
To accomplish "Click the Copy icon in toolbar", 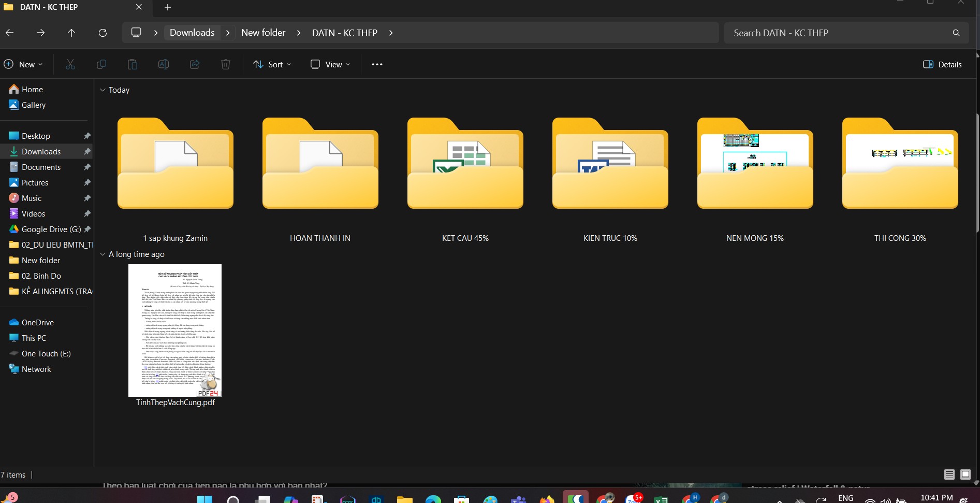I will [101, 64].
